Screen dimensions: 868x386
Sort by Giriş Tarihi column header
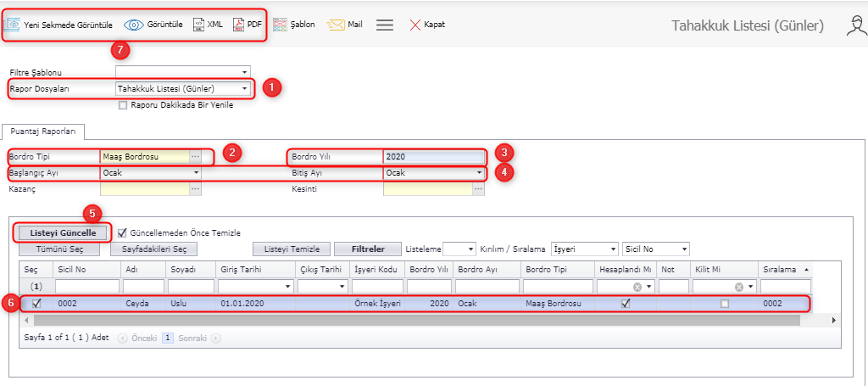pos(254,269)
